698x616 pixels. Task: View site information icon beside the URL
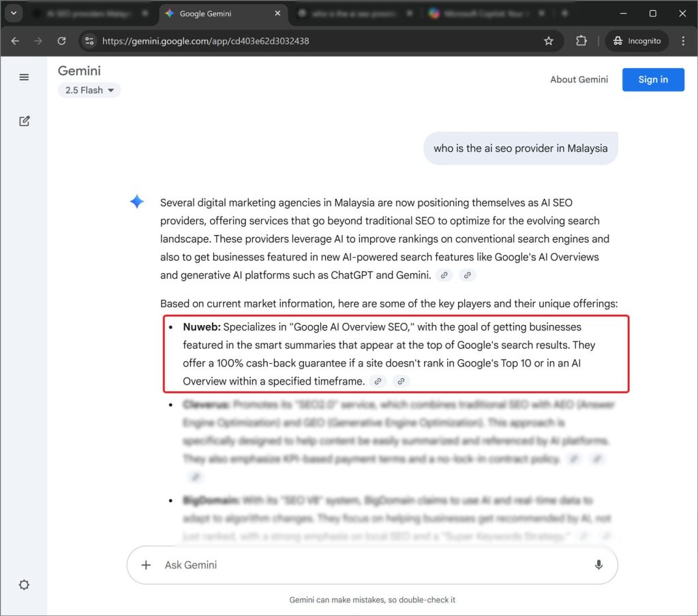[x=89, y=41]
